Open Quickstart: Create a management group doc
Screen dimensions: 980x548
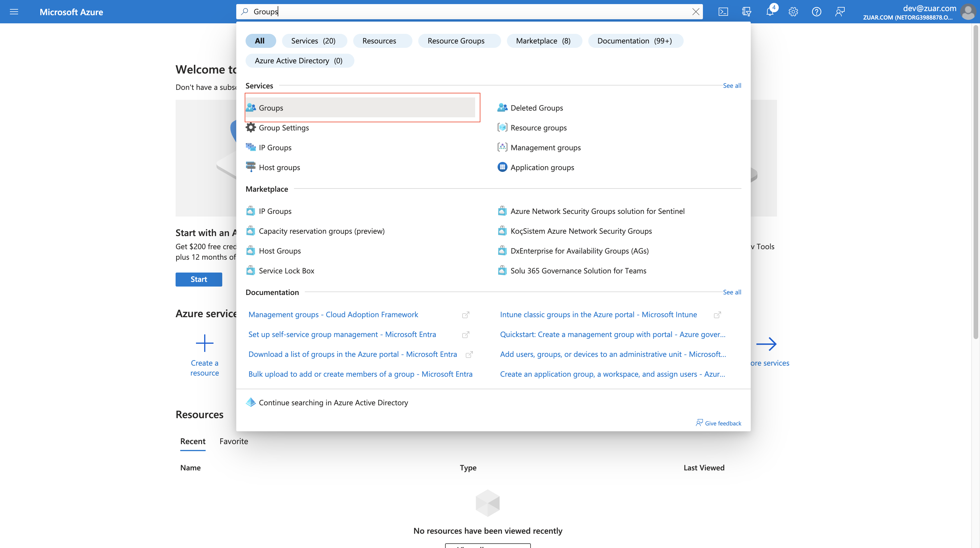tap(612, 334)
